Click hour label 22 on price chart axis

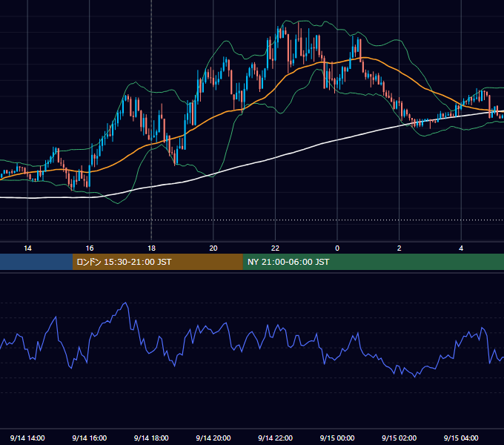275,248
